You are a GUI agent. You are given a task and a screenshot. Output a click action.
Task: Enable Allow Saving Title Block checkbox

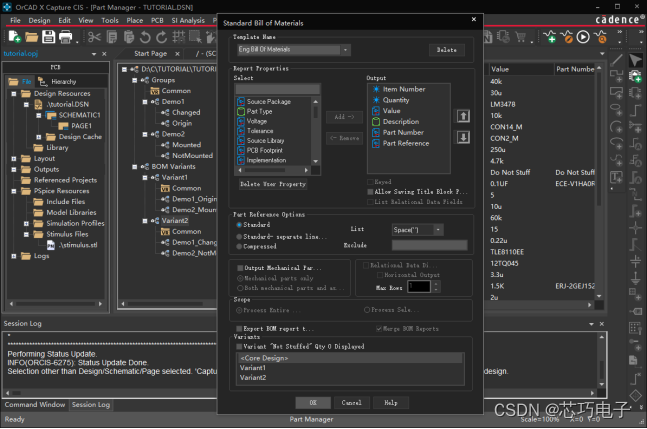click(x=370, y=192)
